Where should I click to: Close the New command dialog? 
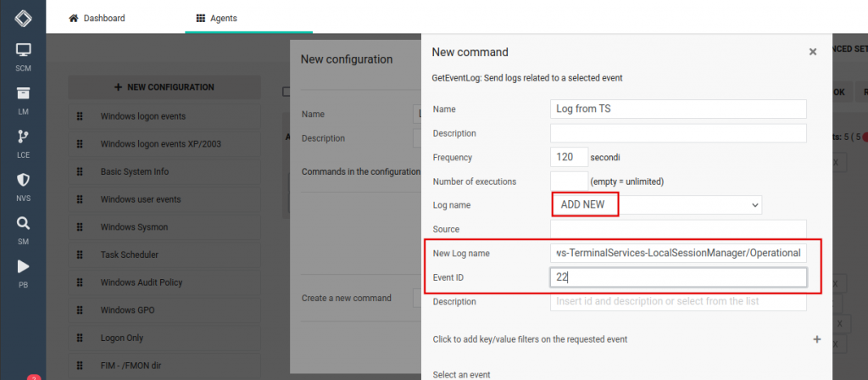(x=813, y=52)
